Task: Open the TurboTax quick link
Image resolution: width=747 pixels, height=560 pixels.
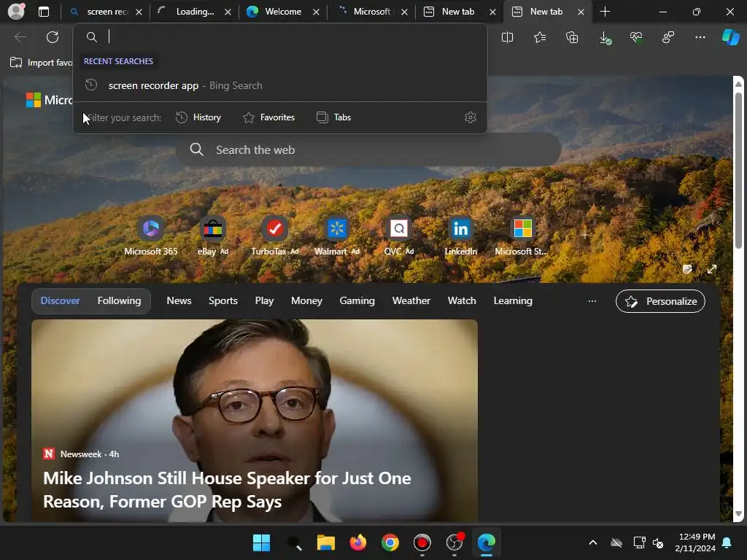Action: click(x=275, y=236)
